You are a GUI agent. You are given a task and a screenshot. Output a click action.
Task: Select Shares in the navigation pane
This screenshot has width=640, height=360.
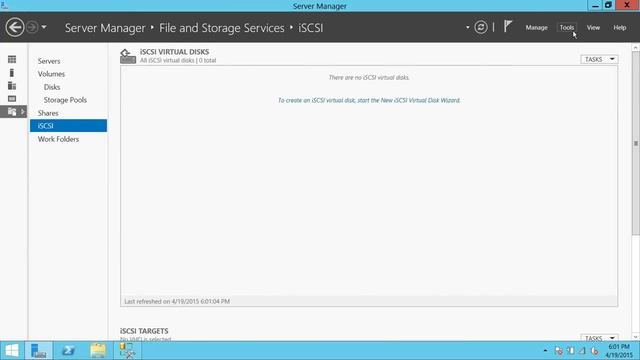pyautogui.click(x=48, y=113)
